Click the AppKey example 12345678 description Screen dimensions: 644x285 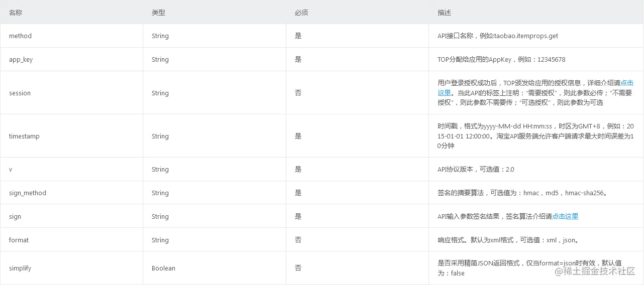[551, 60]
